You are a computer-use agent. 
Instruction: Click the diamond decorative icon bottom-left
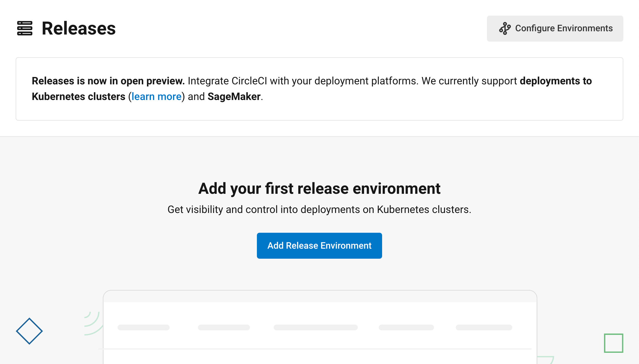[x=29, y=331]
